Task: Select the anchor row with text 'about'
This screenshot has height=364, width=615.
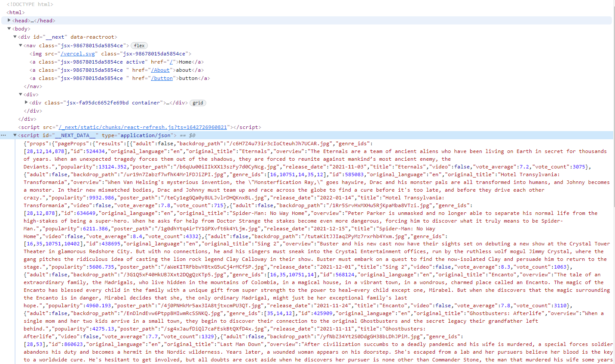Action: coord(116,70)
